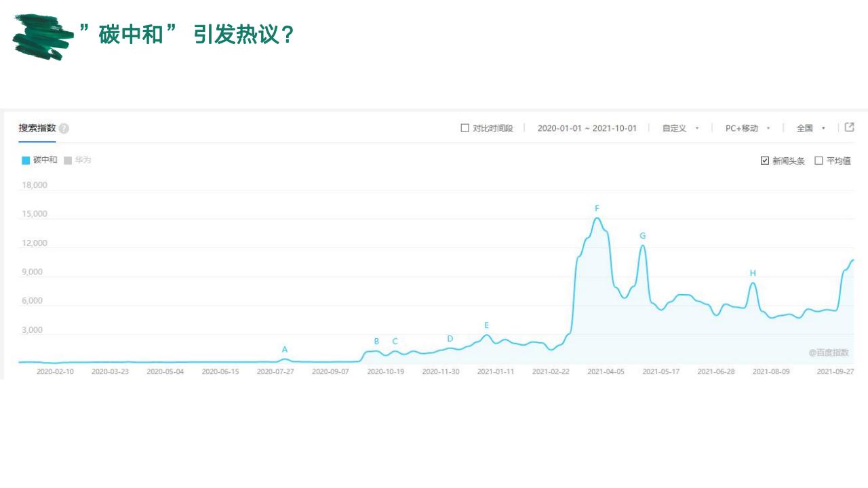
Task: Open news marker G on the chart
Action: 642,236
